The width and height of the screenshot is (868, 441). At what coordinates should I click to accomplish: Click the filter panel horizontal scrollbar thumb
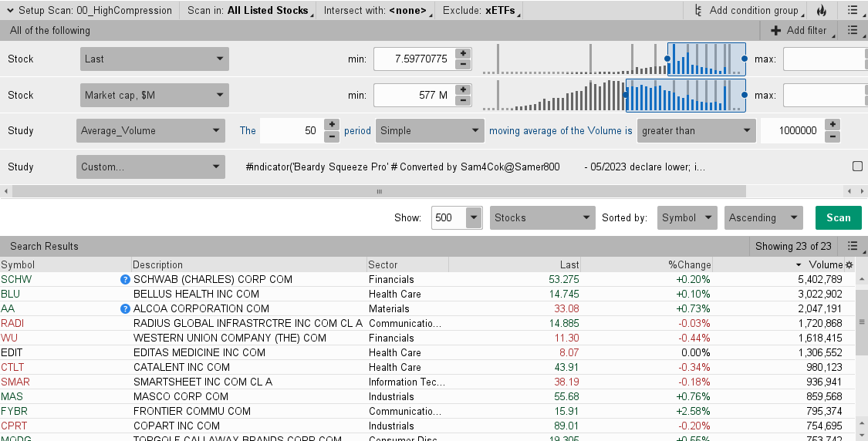[379, 191]
